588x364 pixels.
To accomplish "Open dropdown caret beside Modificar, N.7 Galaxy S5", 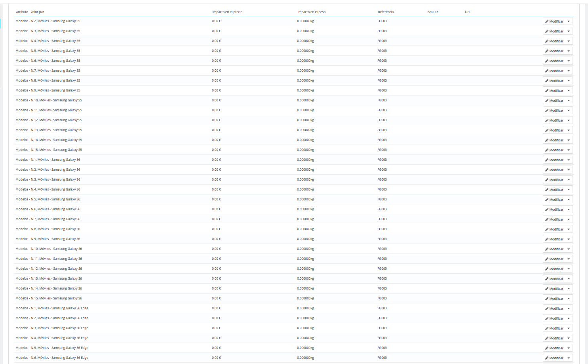I will click(x=569, y=71).
